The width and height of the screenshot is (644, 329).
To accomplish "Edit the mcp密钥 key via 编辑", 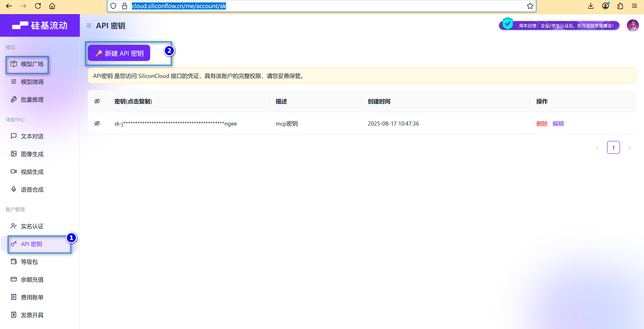I will [x=558, y=124].
